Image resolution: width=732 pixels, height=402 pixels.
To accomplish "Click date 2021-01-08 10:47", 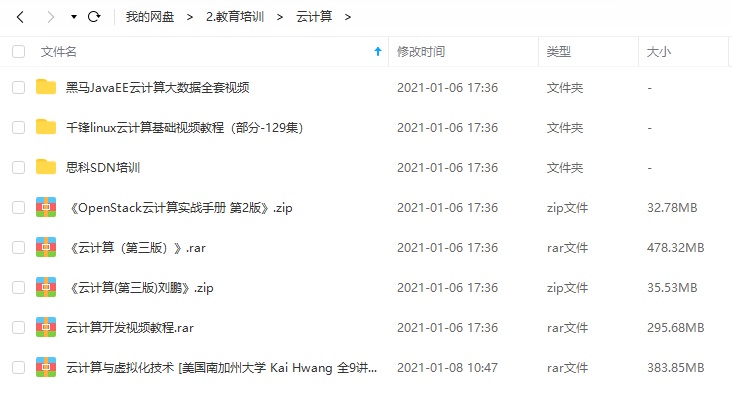I will tap(447, 367).
